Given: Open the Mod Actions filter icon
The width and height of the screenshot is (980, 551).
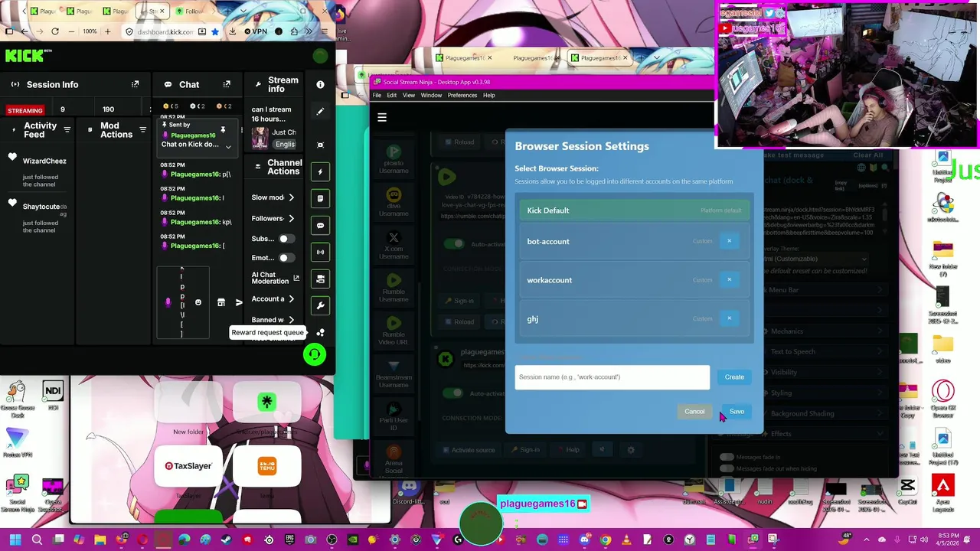Looking at the screenshot, I should coord(142,130).
